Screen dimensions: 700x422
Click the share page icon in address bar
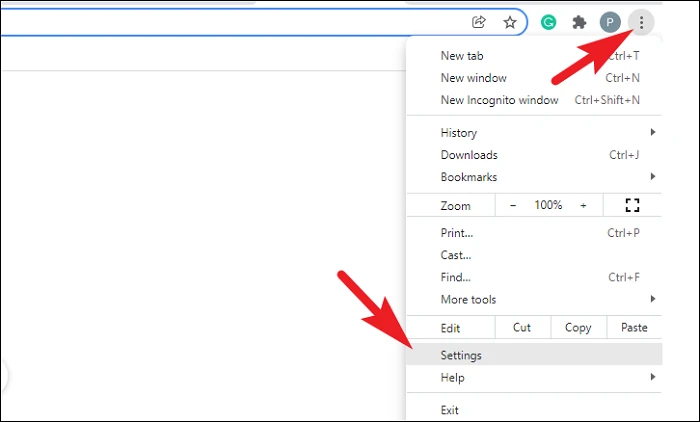click(479, 22)
